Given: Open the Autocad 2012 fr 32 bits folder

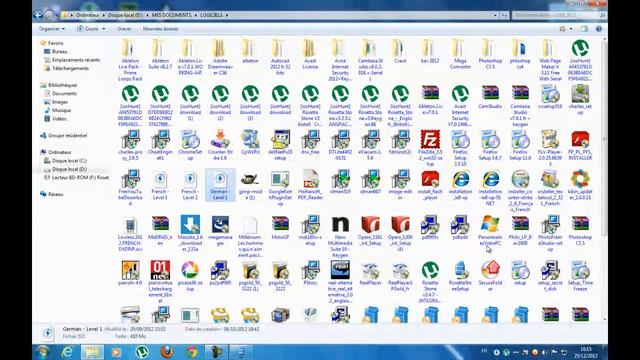Looking at the screenshot, I should [280, 49].
